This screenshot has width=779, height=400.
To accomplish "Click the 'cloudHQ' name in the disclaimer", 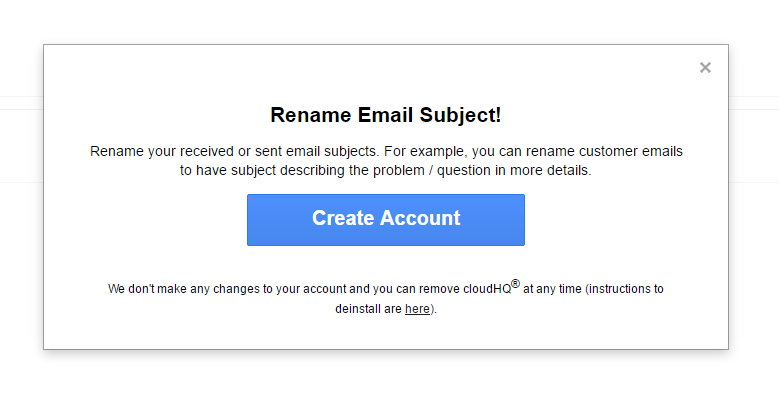I will [486, 289].
